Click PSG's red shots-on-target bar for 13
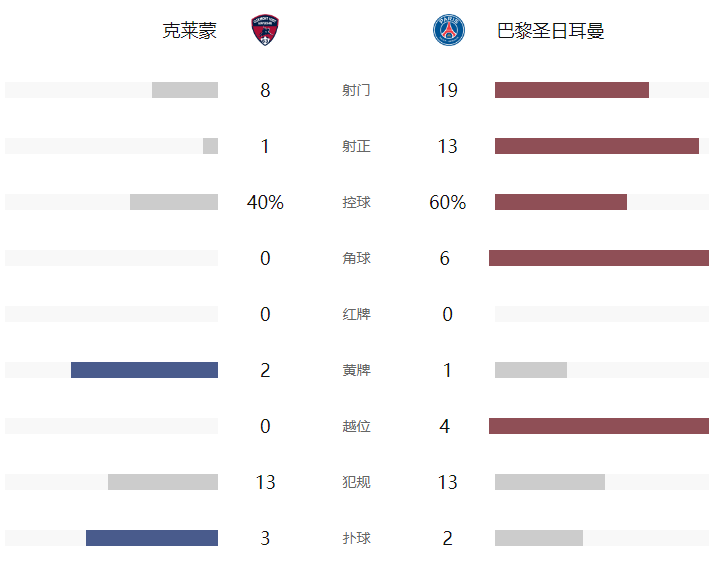The width and height of the screenshot is (719, 576). tap(597, 146)
